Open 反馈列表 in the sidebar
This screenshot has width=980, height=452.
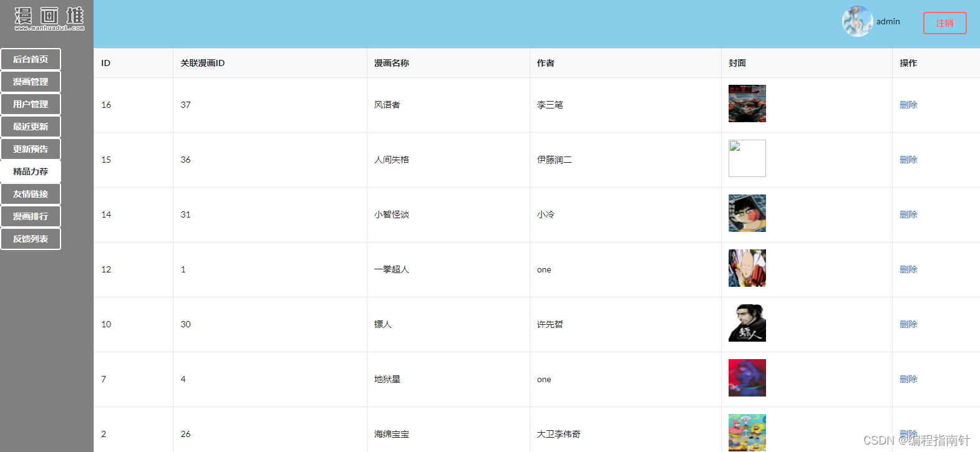tap(31, 239)
